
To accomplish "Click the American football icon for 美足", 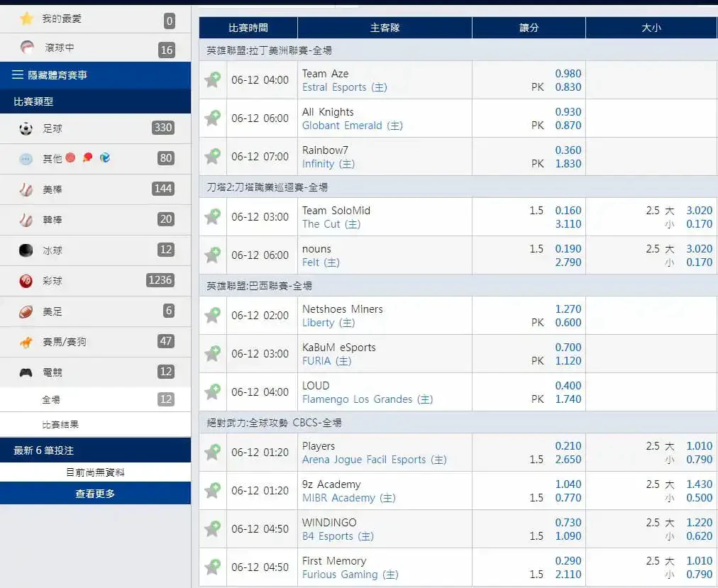I will [x=26, y=311].
